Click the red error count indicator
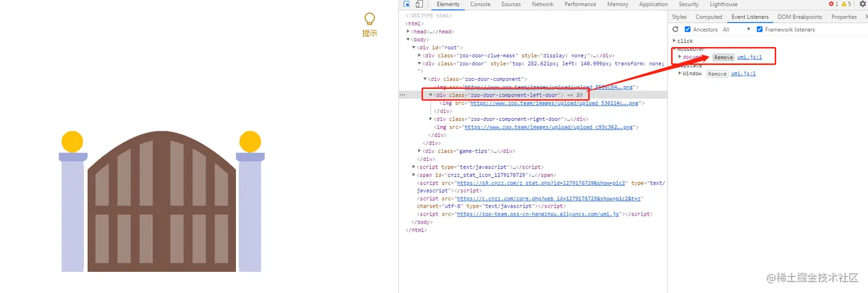Screen dimensions: 868x293 834,4
